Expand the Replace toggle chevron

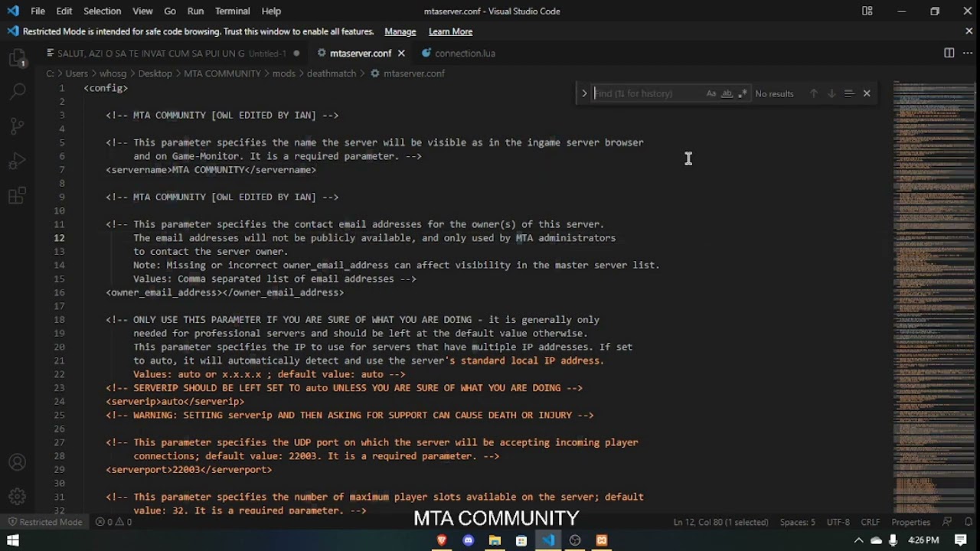click(584, 93)
